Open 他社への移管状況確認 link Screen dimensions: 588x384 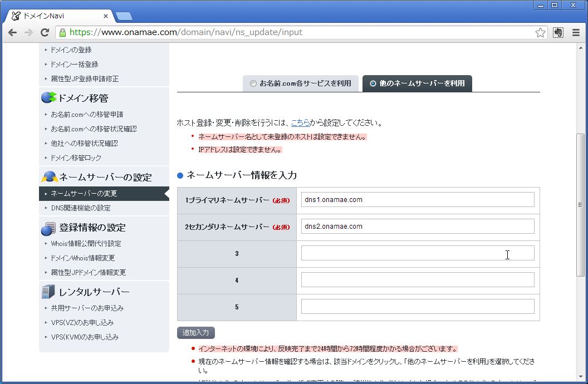click(x=85, y=144)
